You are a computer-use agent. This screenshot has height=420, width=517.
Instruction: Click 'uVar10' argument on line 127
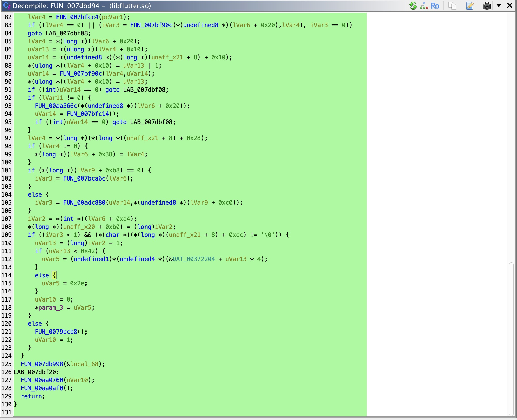[x=77, y=380]
